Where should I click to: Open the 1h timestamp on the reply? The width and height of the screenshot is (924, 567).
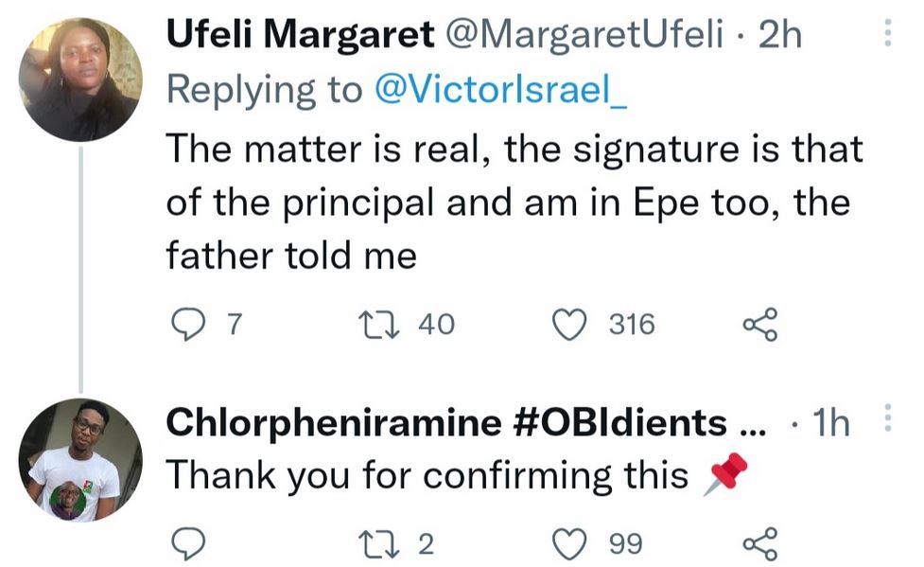click(x=831, y=424)
